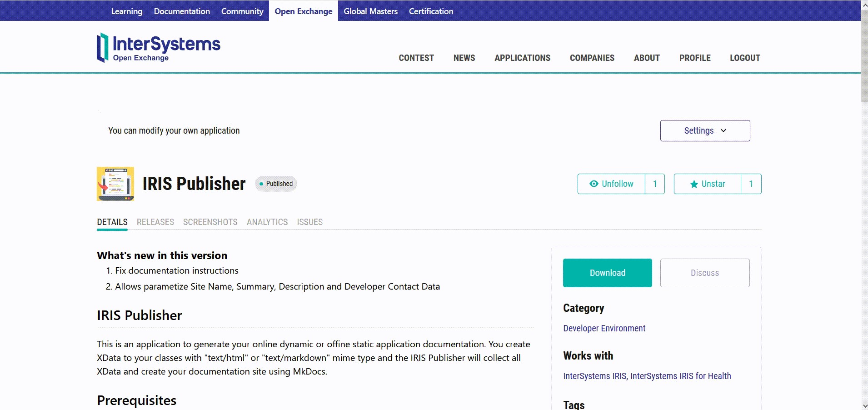The width and height of the screenshot is (868, 410).
Task: Open the Discuss page
Action: [704, 273]
